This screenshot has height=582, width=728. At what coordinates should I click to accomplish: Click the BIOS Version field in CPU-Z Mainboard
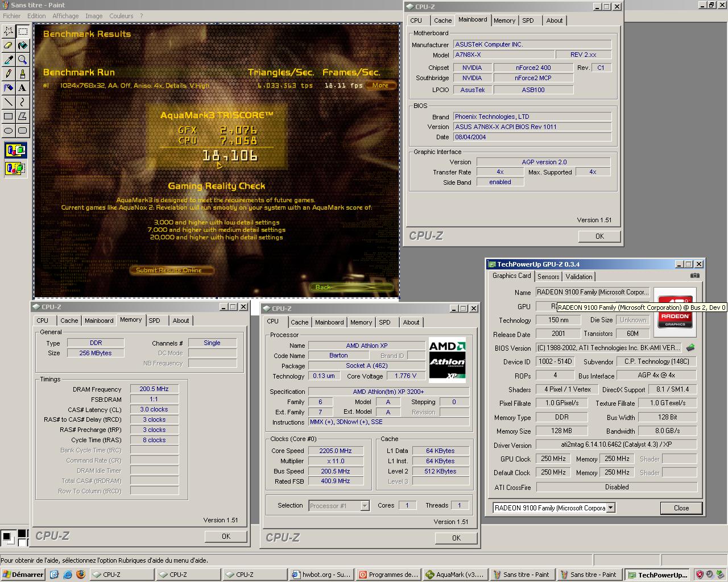(x=532, y=127)
